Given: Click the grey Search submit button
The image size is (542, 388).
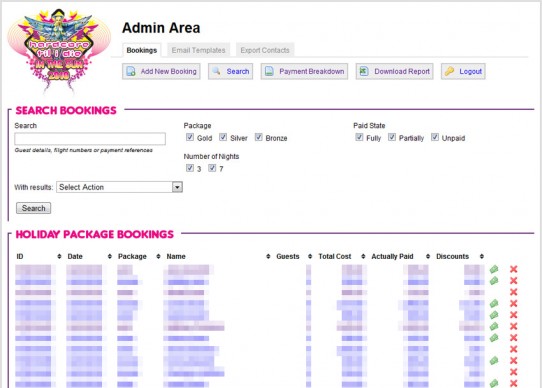Looking at the screenshot, I should (x=34, y=208).
